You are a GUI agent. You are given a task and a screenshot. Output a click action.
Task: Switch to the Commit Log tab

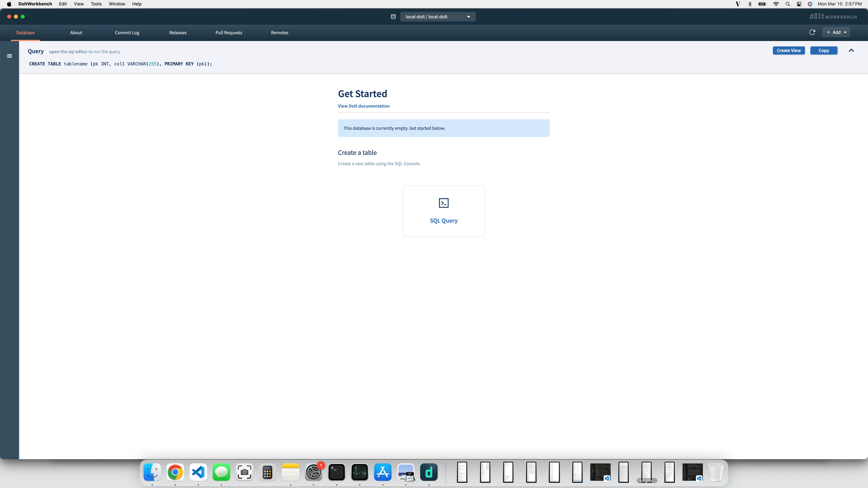127,32
